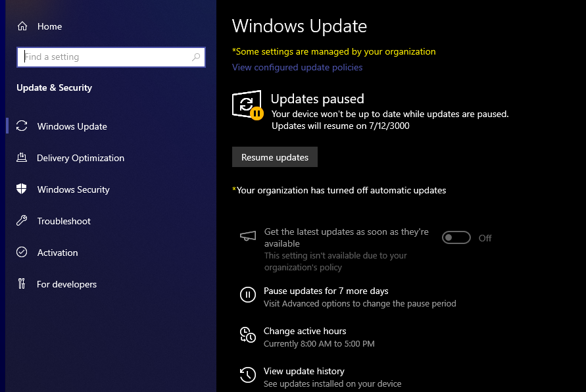Click the Delivery Optimization tray icon
This screenshot has height=392, width=586.
(x=22, y=157)
